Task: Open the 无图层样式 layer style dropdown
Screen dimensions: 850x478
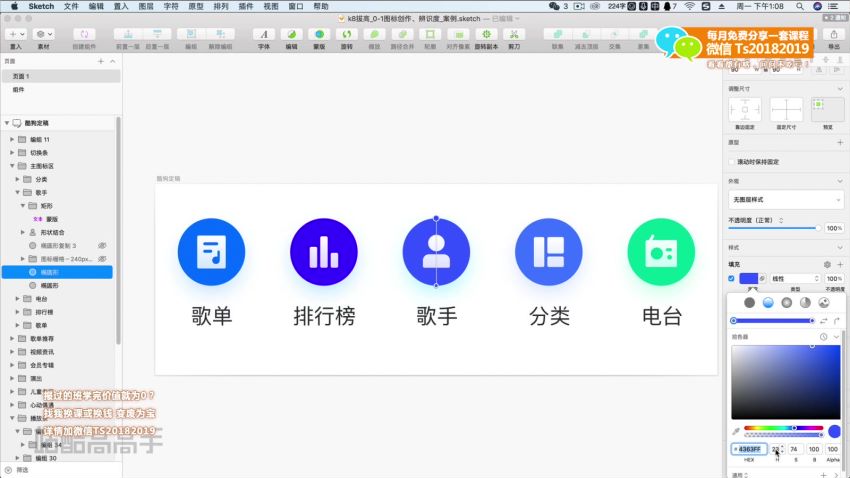Action: point(785,200)
